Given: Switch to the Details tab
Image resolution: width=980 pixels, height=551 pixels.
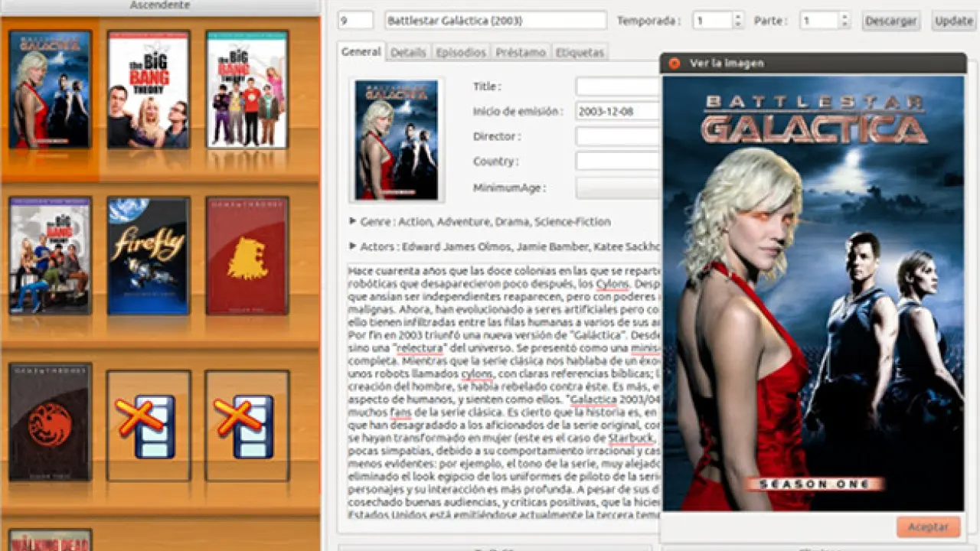Looking at the screenshot, I should pyautogui.click(x=407, y=52).
